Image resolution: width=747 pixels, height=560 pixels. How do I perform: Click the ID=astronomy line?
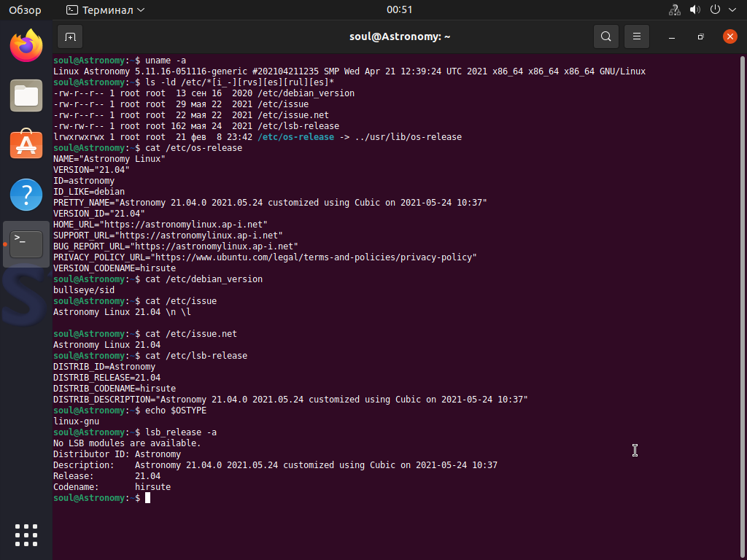click(84, 181)
